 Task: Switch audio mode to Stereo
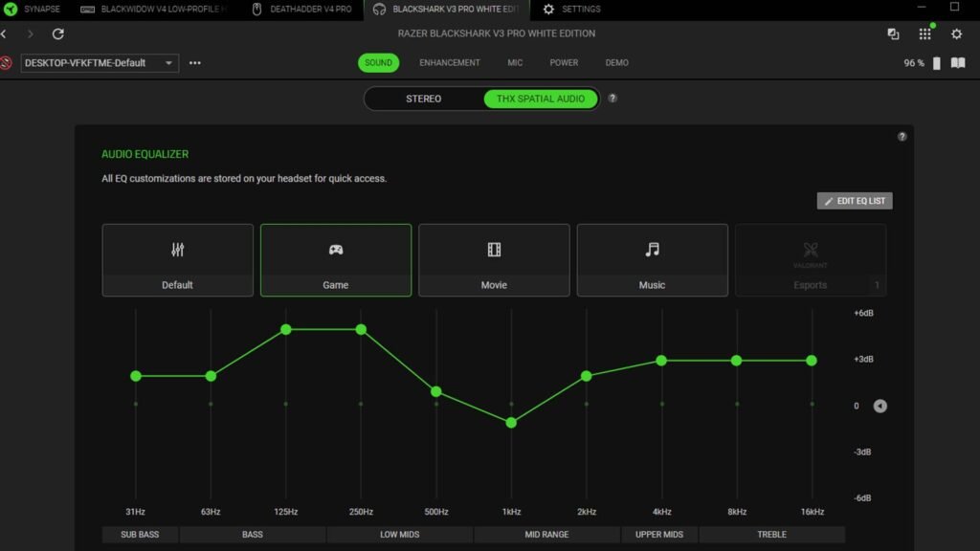(x=423, y=99)
